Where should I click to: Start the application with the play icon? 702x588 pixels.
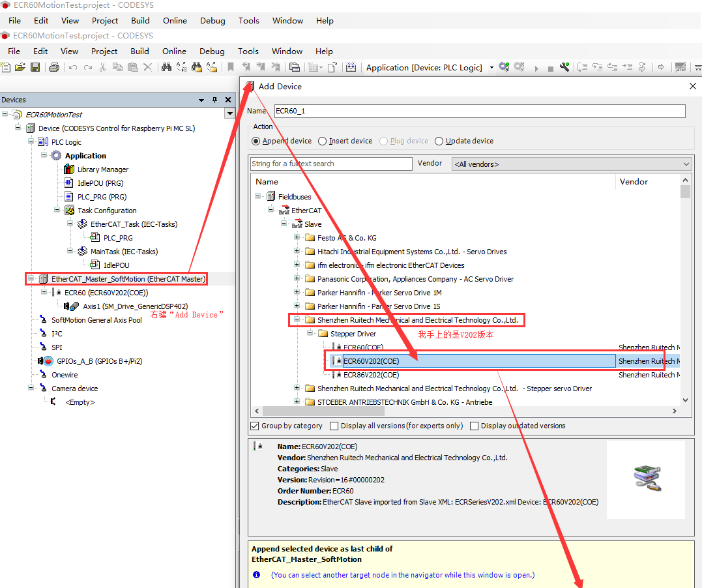pyautogui.click(x=536, y=68)
